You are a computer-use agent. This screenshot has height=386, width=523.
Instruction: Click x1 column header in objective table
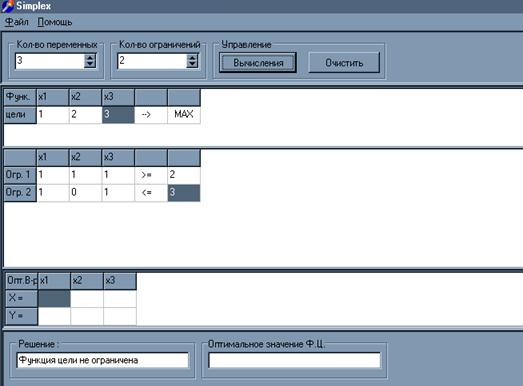(x=53, y=97)
